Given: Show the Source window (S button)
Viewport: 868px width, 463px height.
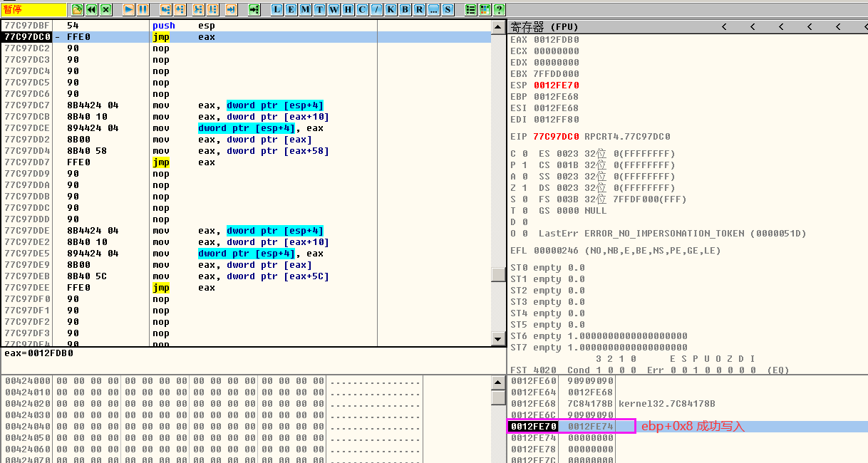Looking at the screenshot, I should [x=448, y=9].
